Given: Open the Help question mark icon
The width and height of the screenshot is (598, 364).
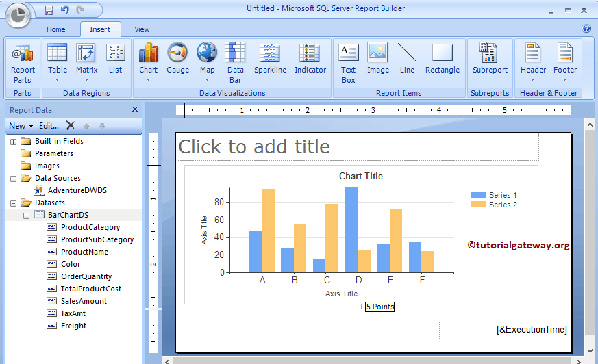Looking at the screenshot, I should [x=586, y=29].
